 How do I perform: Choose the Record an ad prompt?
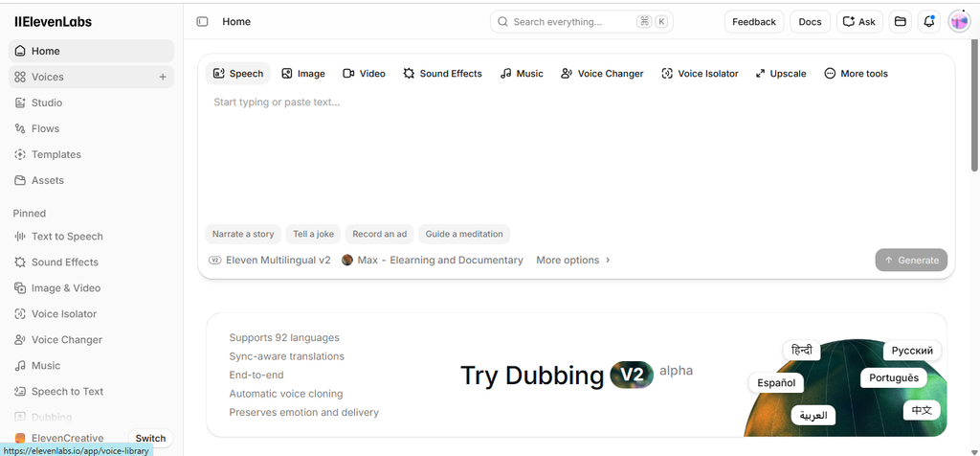pos(379,234)
